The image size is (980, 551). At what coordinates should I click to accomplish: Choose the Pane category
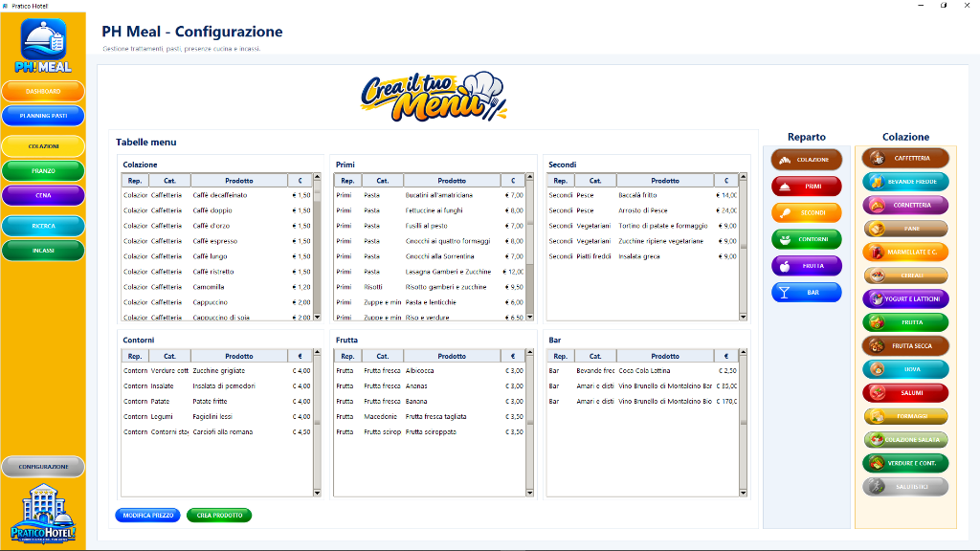point(905,229)
